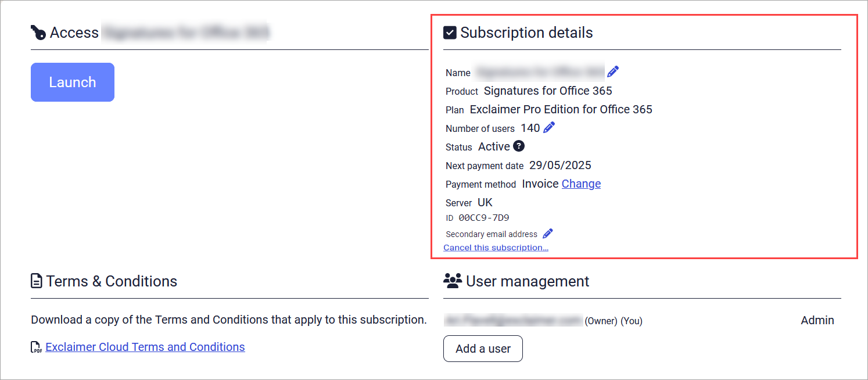The image size is (868, 380).
Task: Click the group icon next to User management
Action: click(x=451, y=281)
